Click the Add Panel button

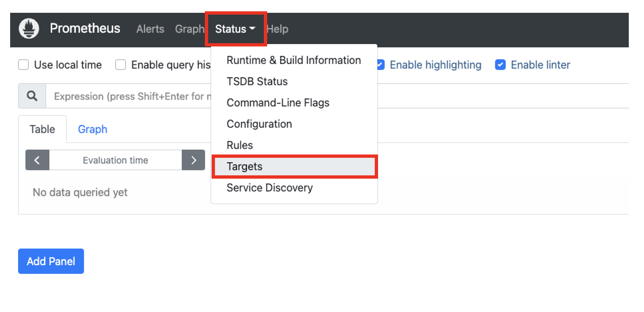[51, 261]
